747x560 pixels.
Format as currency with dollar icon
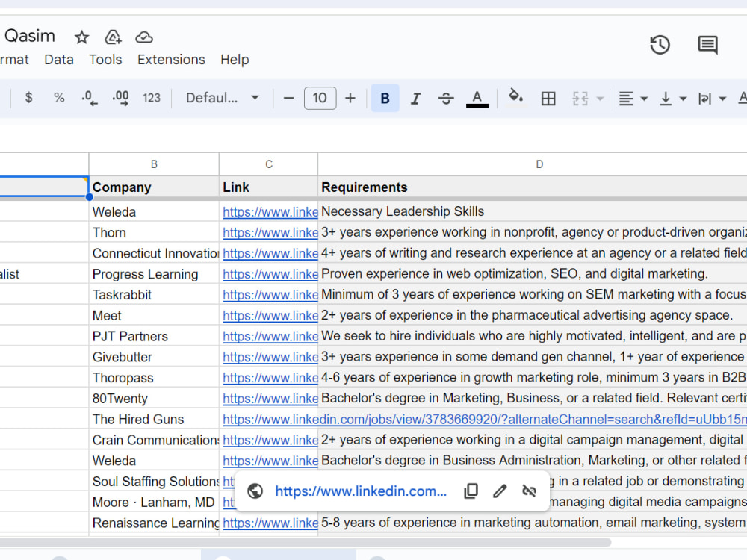28,98
